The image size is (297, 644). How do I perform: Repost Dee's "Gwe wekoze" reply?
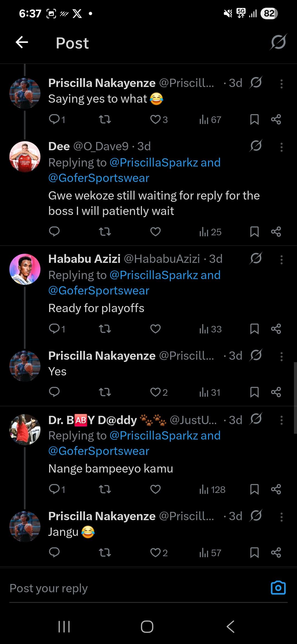coord(105,232)
